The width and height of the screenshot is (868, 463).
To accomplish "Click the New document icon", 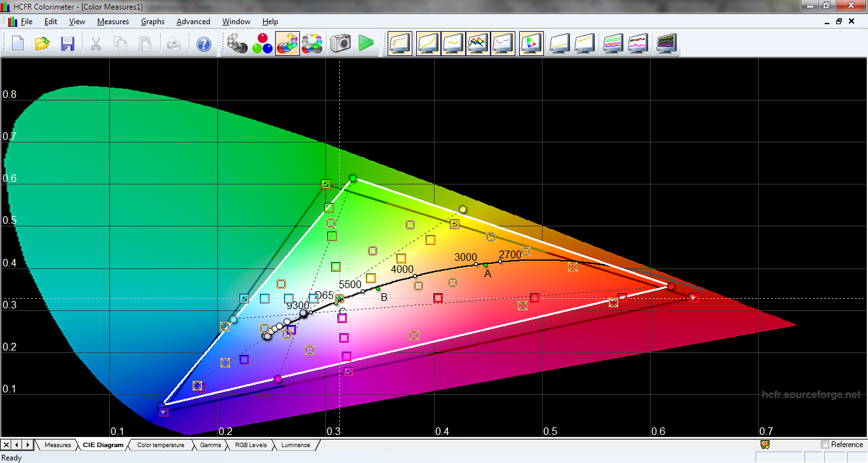I will coord(18,43).
